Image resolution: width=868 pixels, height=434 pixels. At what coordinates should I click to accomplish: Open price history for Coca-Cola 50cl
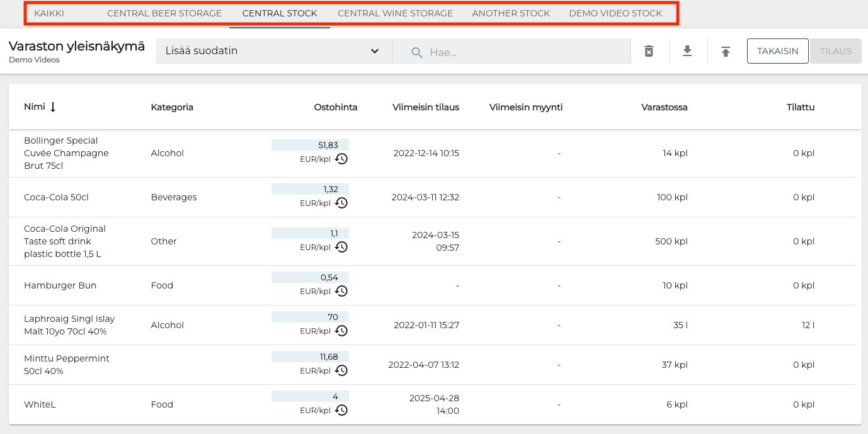[x=341, y=203]
